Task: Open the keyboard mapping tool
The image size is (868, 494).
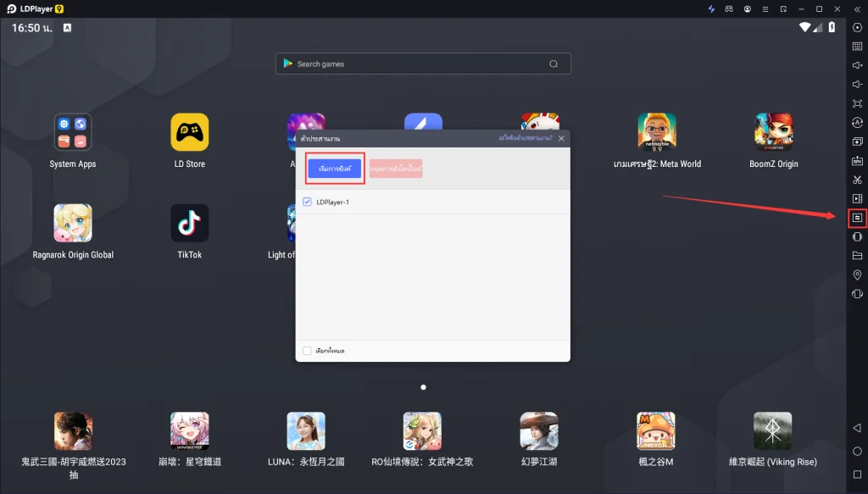Action: pos(857,47)
